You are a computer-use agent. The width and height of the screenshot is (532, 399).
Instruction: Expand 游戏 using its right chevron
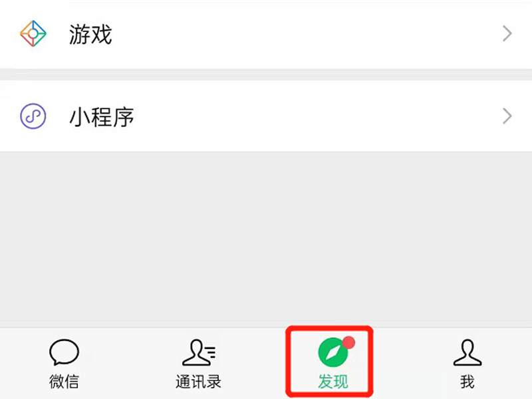(507, 34)
